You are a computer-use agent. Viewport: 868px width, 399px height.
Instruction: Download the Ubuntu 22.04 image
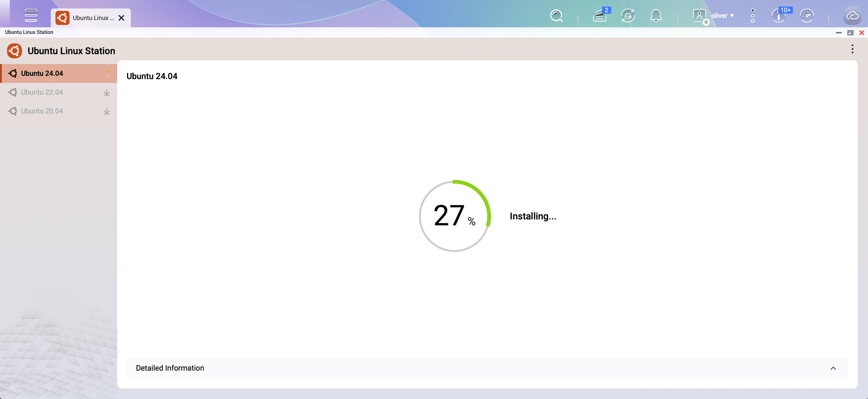click(107, 92)
